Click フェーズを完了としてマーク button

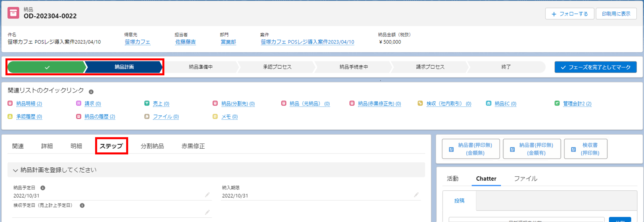click(x=595, y=67)
